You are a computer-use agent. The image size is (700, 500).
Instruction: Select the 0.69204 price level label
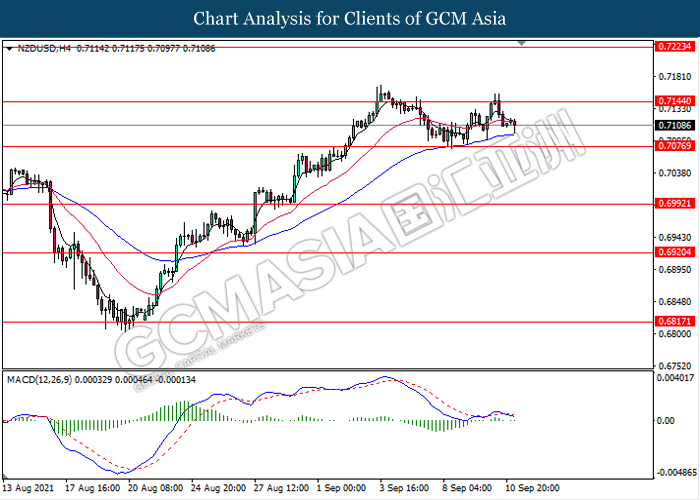[x=675, y=252]
